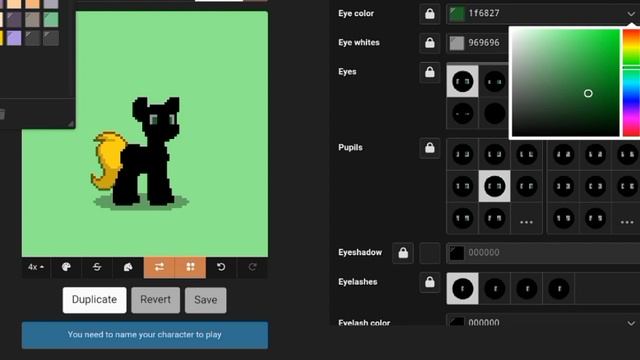This screenshot has height=360, width=640.
Task: Click the Revert button
Action: (x=156, y=300)
